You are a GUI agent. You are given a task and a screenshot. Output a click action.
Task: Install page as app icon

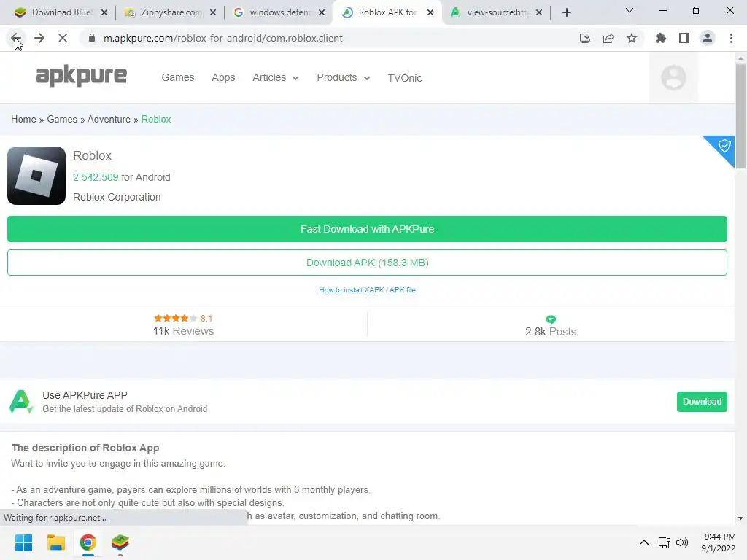click(585, 38)
